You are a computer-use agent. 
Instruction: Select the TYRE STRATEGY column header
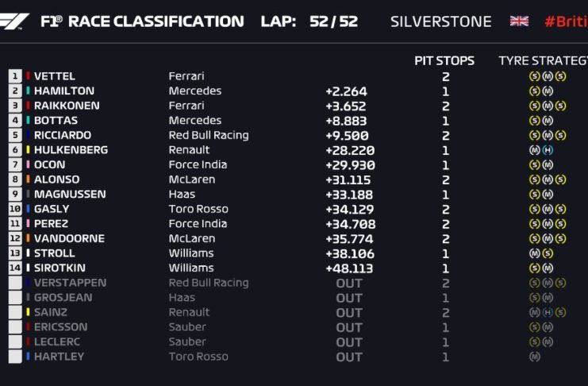(543, 61)
